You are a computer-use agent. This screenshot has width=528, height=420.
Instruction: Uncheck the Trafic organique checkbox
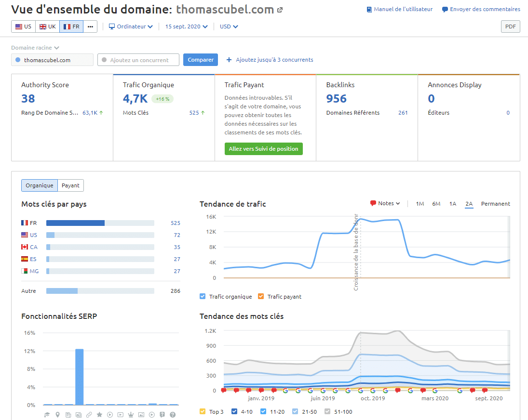203,296
